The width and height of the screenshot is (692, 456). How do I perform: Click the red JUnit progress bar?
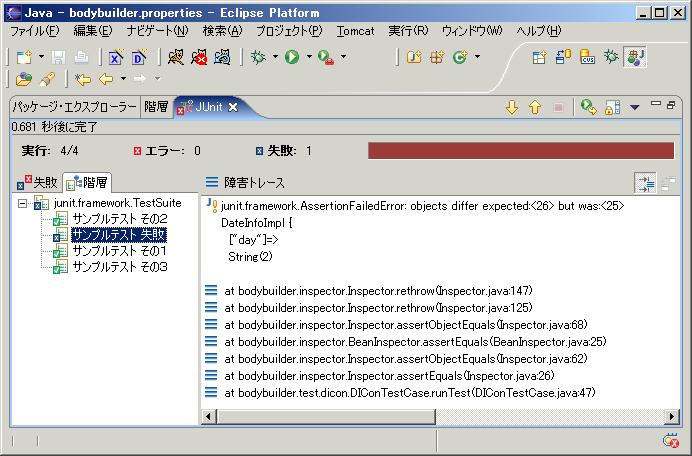tap(521, 151)
